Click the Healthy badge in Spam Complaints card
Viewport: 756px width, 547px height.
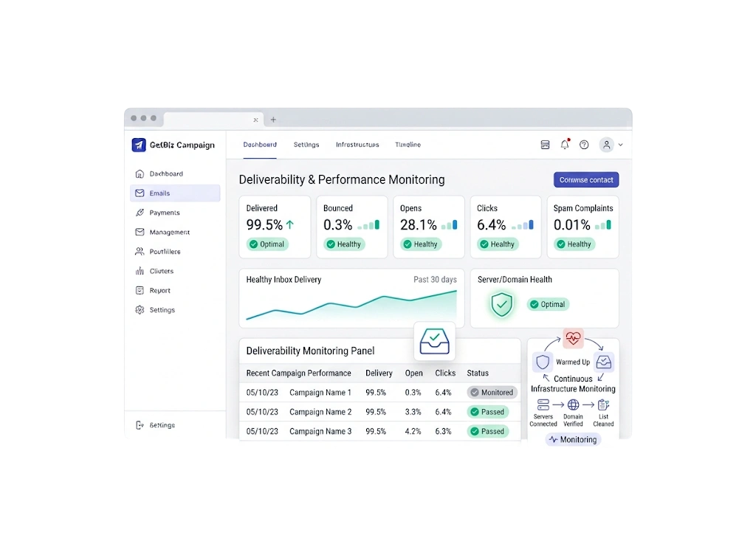[574, 244]
